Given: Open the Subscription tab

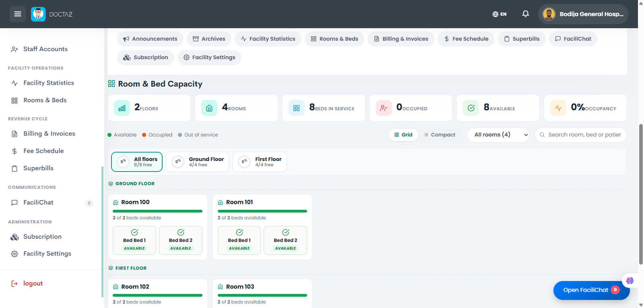Looking at the screenshot, I should (146, 58).
